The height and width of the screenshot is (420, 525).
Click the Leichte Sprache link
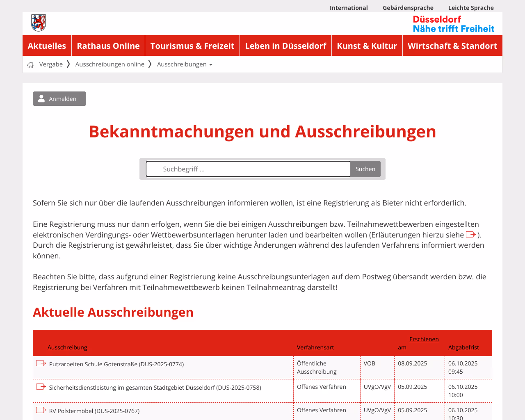(471, 8)
